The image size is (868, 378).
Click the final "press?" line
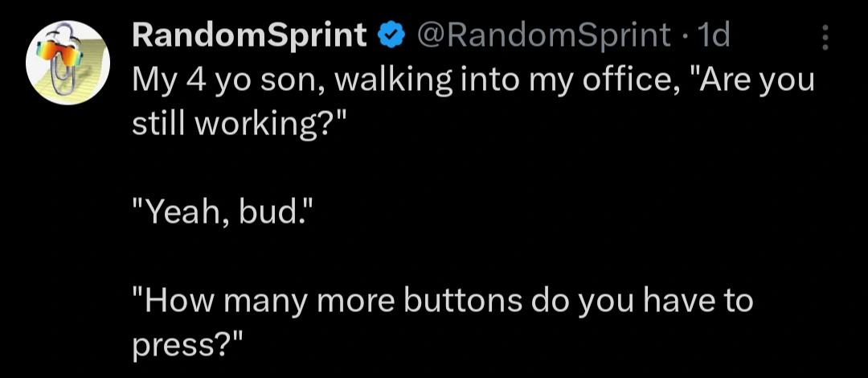188,346
